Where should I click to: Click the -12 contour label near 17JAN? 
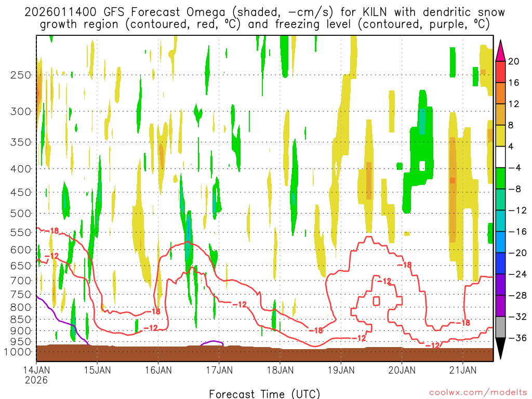(x=240, y=304)
